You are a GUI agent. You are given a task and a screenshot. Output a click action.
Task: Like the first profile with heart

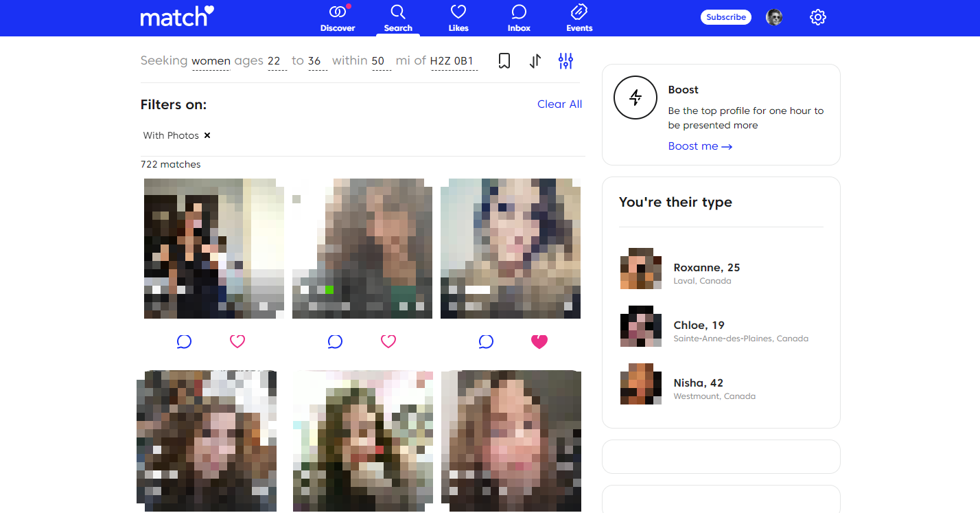click(237, 341)
